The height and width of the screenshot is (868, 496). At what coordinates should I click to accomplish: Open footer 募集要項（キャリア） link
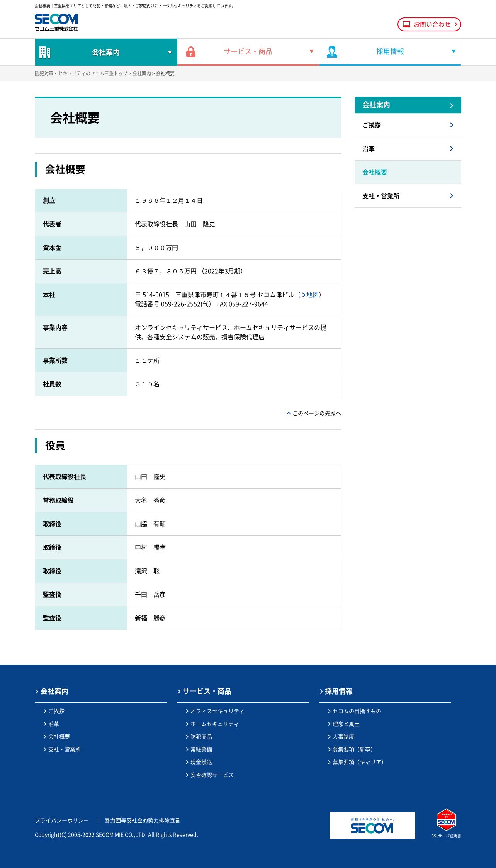(356, 762)
